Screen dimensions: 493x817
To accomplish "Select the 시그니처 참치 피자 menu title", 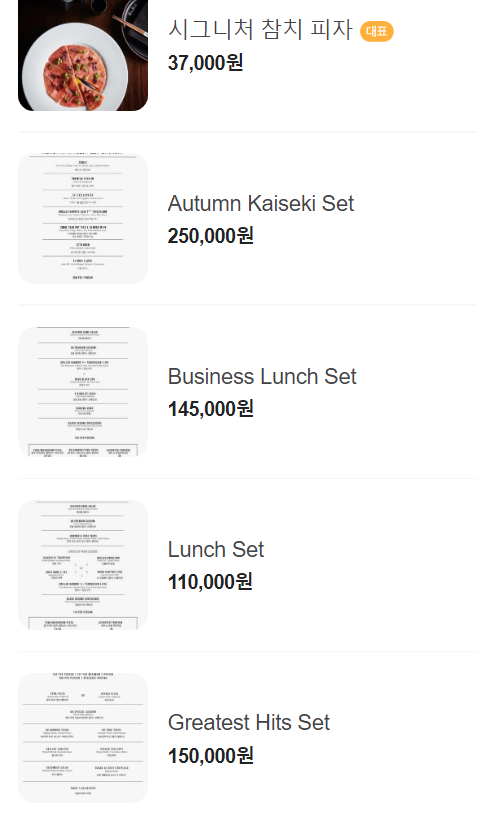I will click(x=260, y=29).
